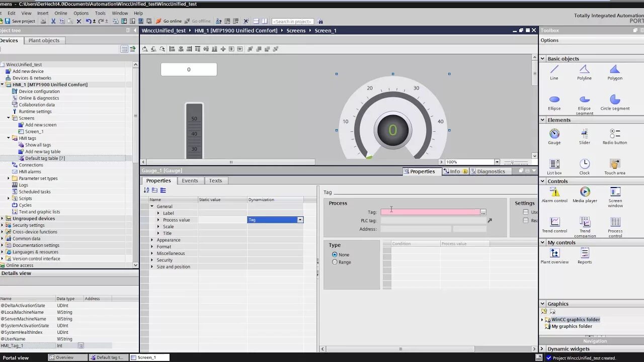
Task: Click the Save project icon
Action: click(x=8, y=21)
